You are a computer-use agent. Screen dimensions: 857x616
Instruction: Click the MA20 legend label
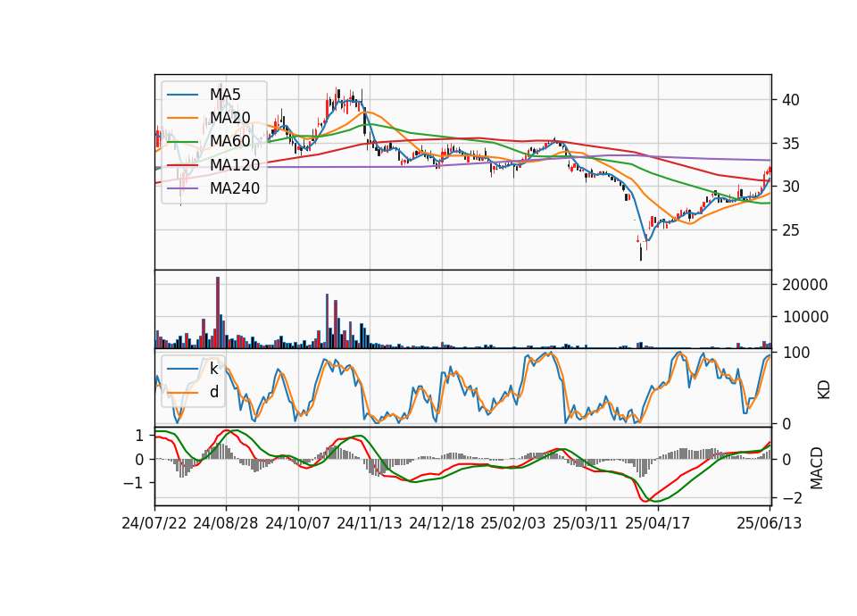[230, 118]
